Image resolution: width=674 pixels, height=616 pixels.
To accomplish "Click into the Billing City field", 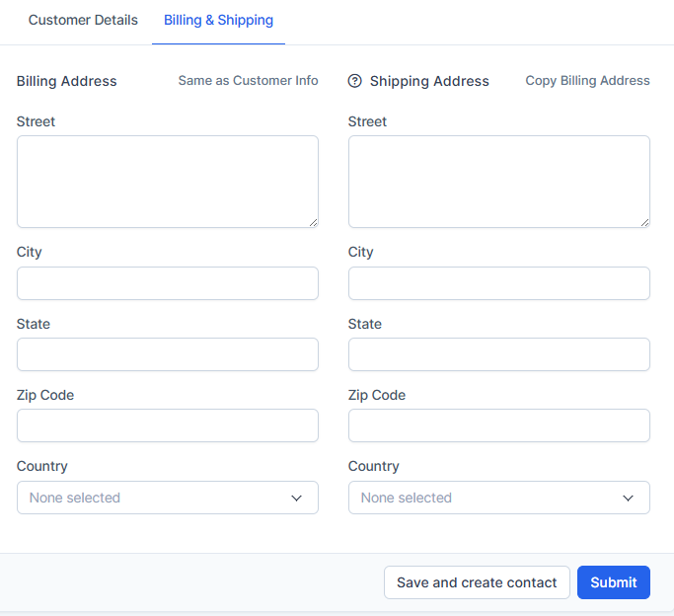I will tap(167, 283).
